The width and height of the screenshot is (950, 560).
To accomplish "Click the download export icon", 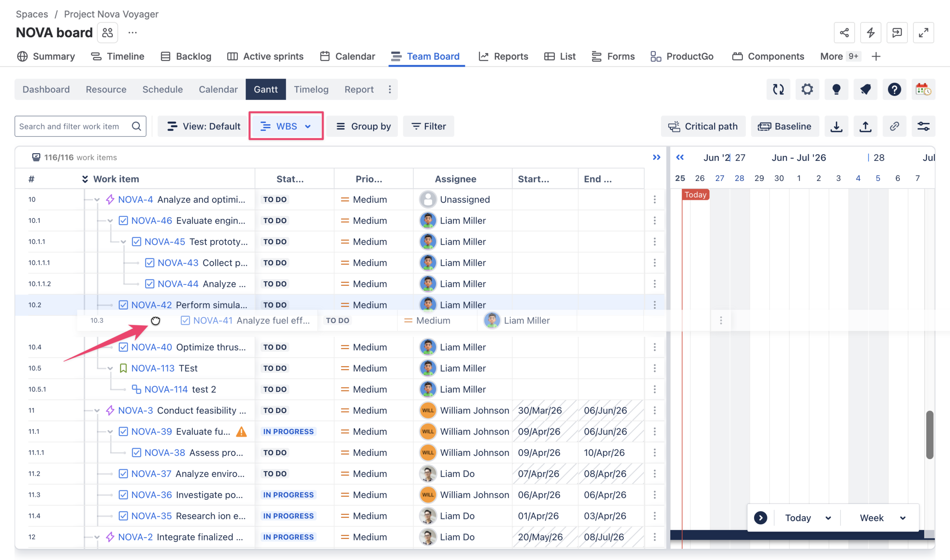I will click(836, 126).
